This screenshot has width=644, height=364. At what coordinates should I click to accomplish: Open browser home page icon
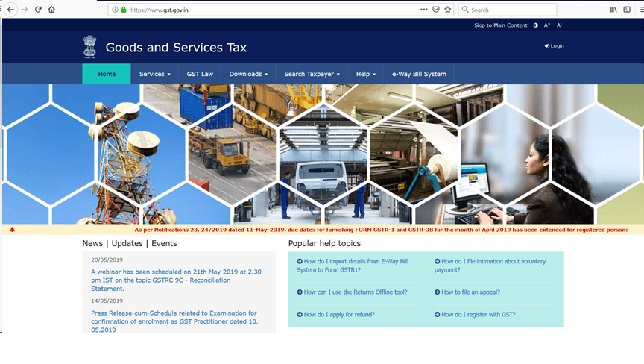click(x=51, y=10)
